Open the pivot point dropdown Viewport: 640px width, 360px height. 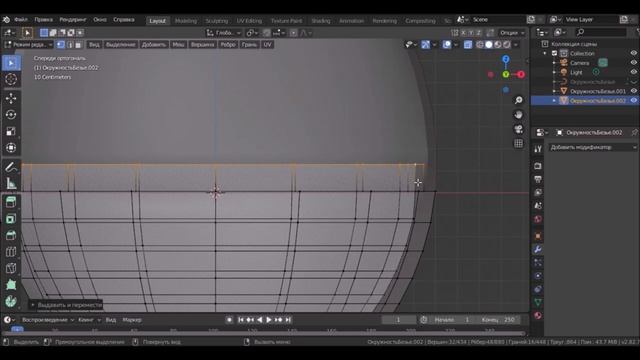pyautogui.click(x=253, y=33)
